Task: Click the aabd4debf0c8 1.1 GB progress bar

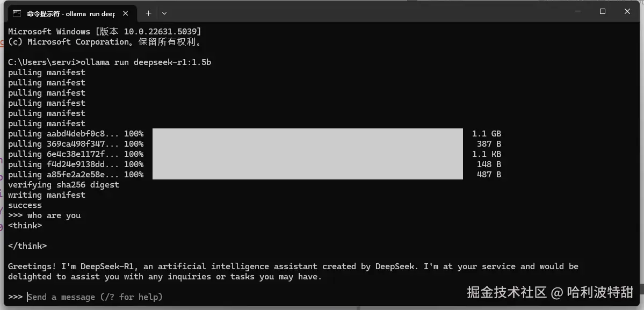Action: click(x=307, y=133)
